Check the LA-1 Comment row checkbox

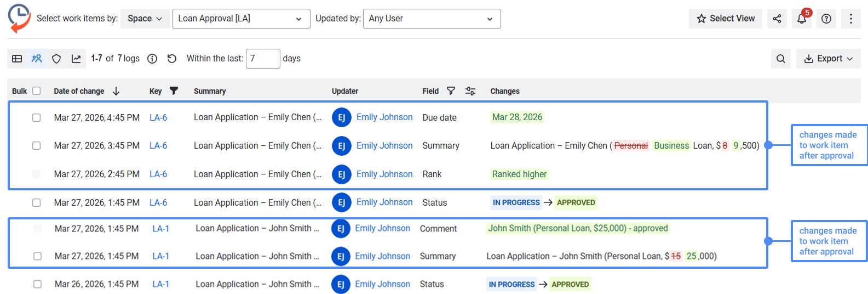37,229
